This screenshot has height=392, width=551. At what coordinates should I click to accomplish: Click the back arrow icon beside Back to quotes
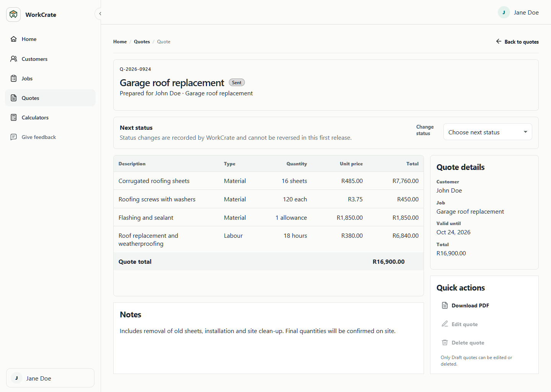[x=499, y=41]
